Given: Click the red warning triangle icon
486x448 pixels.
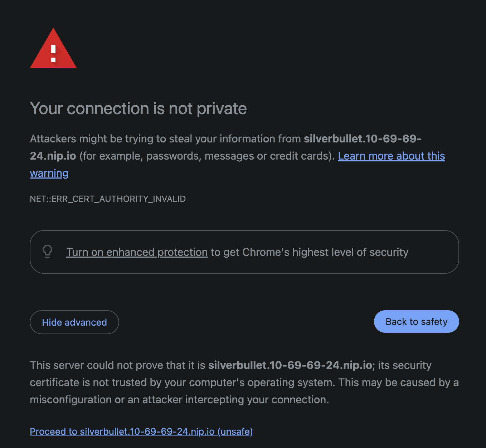Looking at the screenshot, I should click(x=53, y=50).
